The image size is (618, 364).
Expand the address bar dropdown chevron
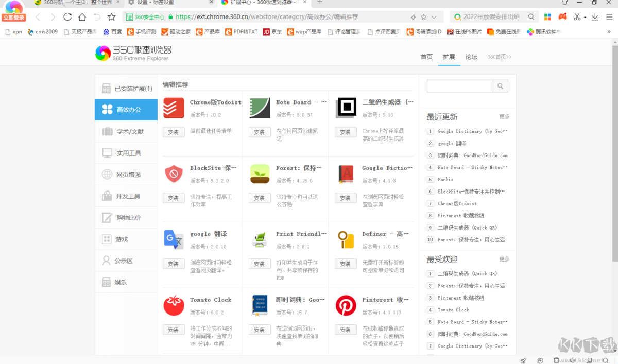pos(434,17)
